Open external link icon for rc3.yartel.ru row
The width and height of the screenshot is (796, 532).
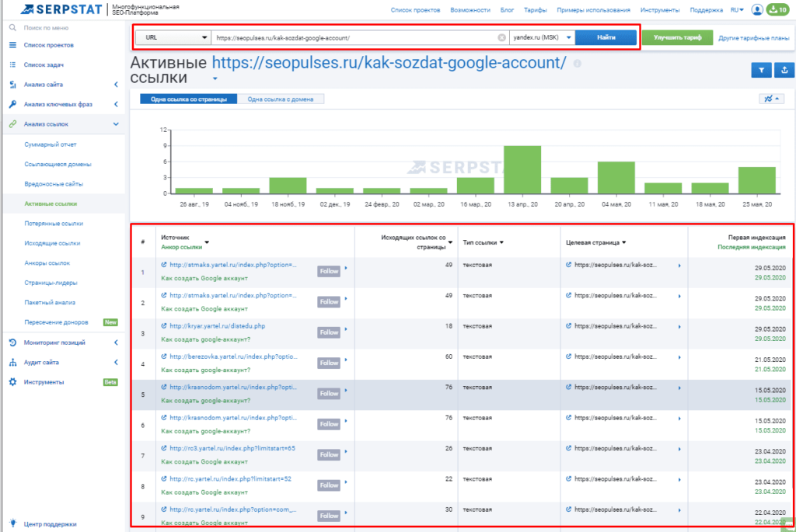[164, 448]
